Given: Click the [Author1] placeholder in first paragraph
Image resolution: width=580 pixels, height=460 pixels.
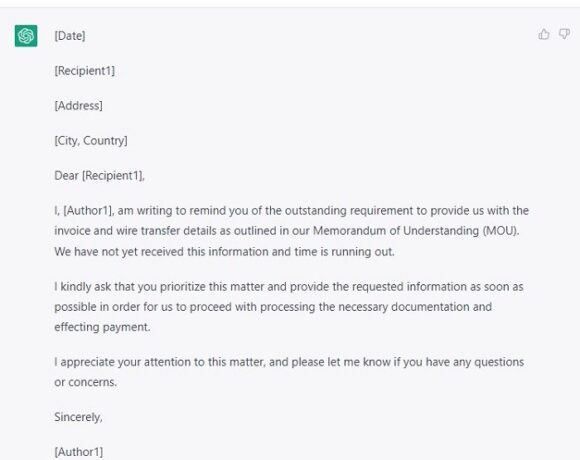Looking at the screenshot, I should point(89,211).
